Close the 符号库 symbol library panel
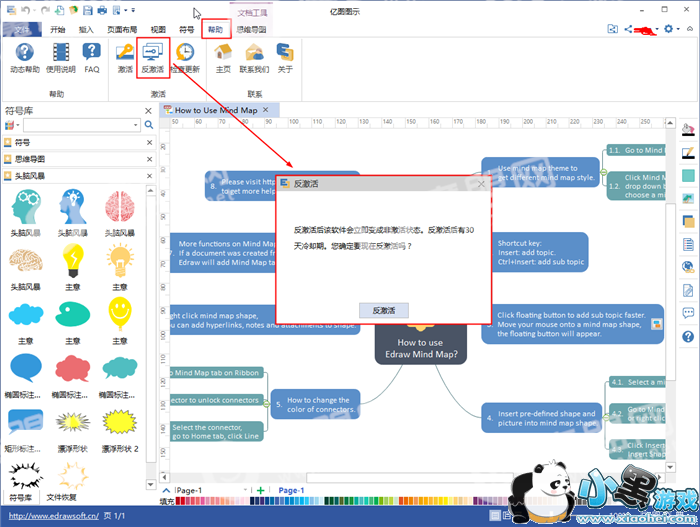 (149, 111)
